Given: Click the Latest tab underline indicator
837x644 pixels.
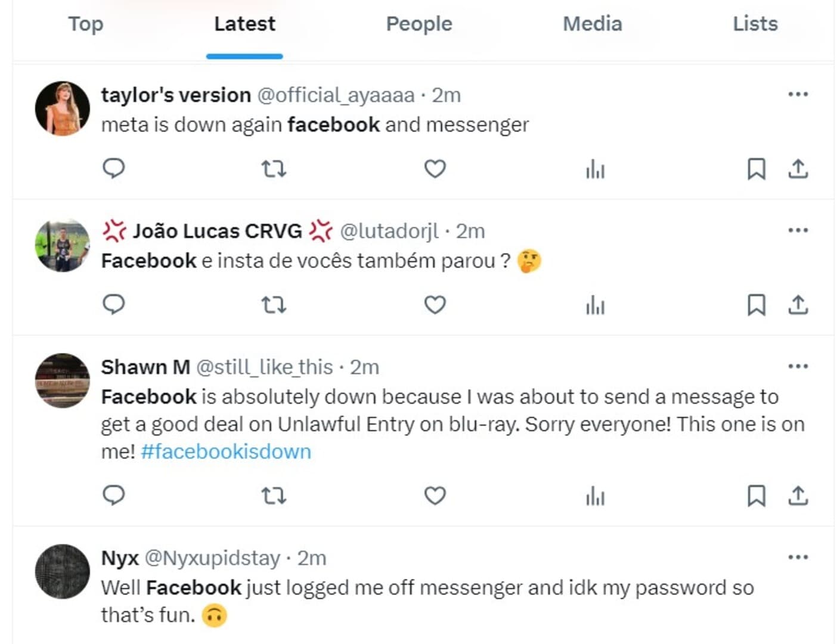Looking at the screenshot, I should point(244,55).
